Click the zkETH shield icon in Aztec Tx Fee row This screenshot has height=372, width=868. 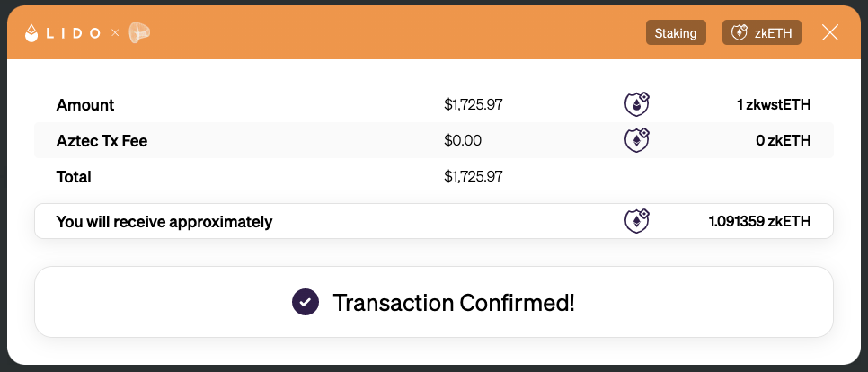pyautogui.click(x=636, y=140)
